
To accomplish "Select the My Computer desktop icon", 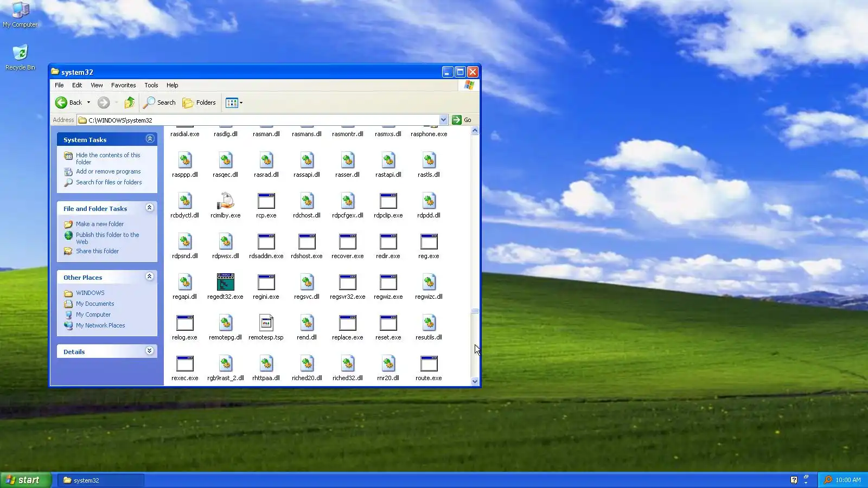I will point(20,10).
